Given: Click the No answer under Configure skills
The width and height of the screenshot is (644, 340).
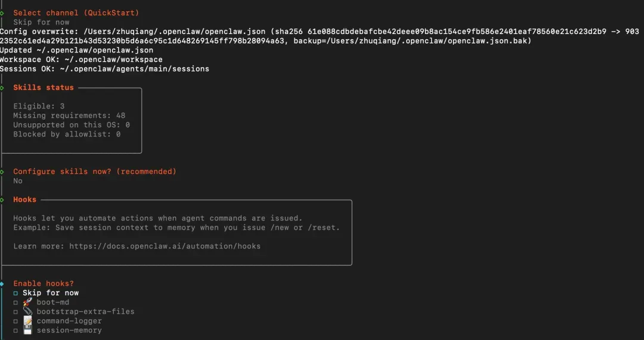Looking at the screenshot, I should [18, 181].
